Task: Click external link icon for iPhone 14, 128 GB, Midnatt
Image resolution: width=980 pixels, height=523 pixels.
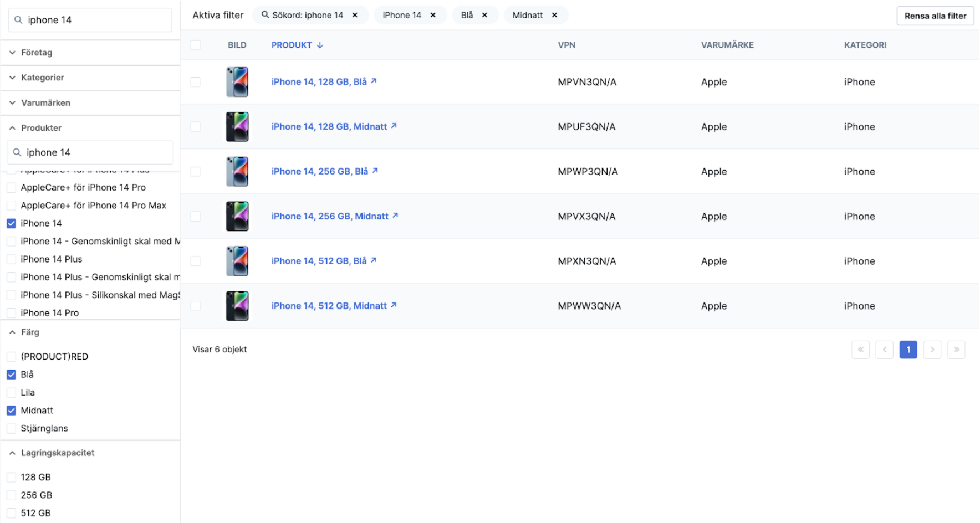Action: click(x=394, y=126)
